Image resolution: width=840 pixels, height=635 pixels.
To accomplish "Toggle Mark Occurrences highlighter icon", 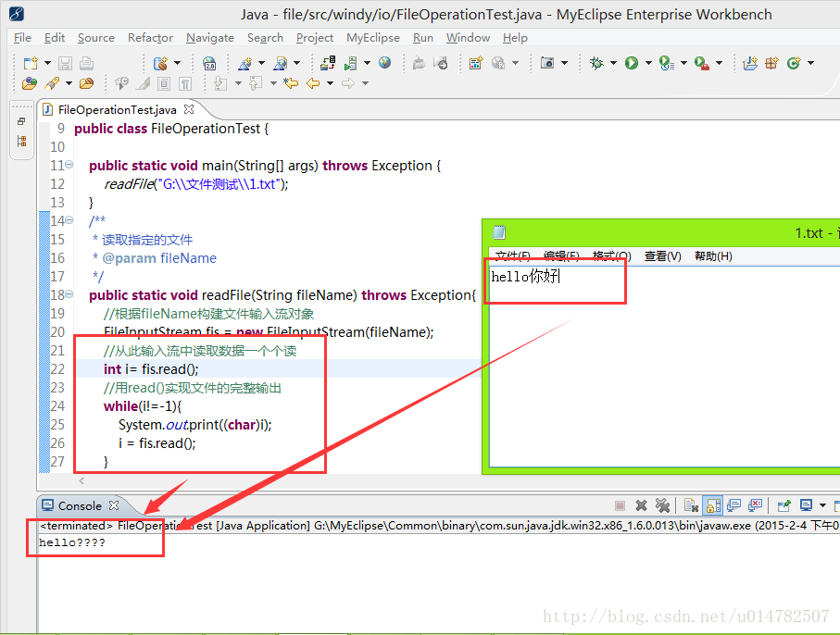I will pyautogui.click(x=144, y=83).
